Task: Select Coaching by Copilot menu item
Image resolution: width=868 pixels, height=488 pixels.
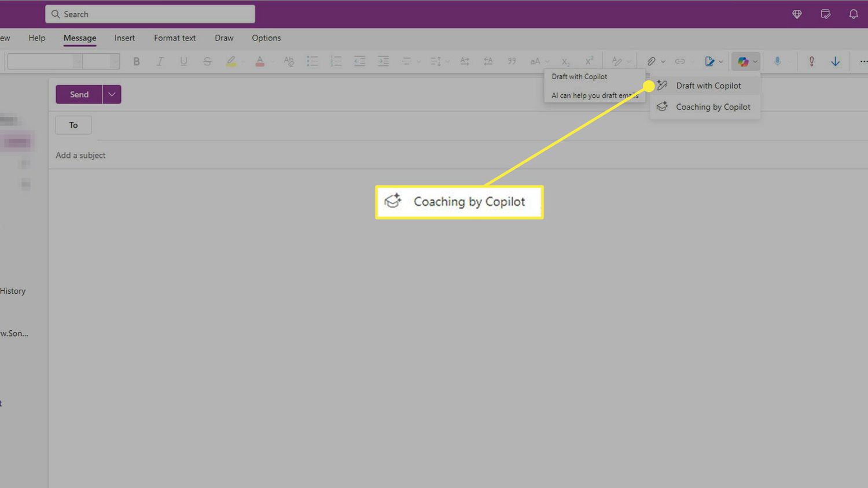Action: (x=712, y=107)
